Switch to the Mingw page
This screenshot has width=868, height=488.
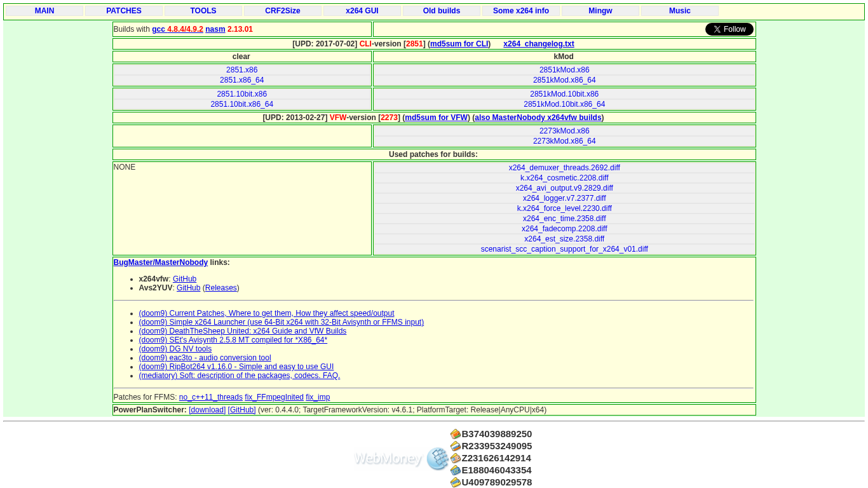[600, 11]
